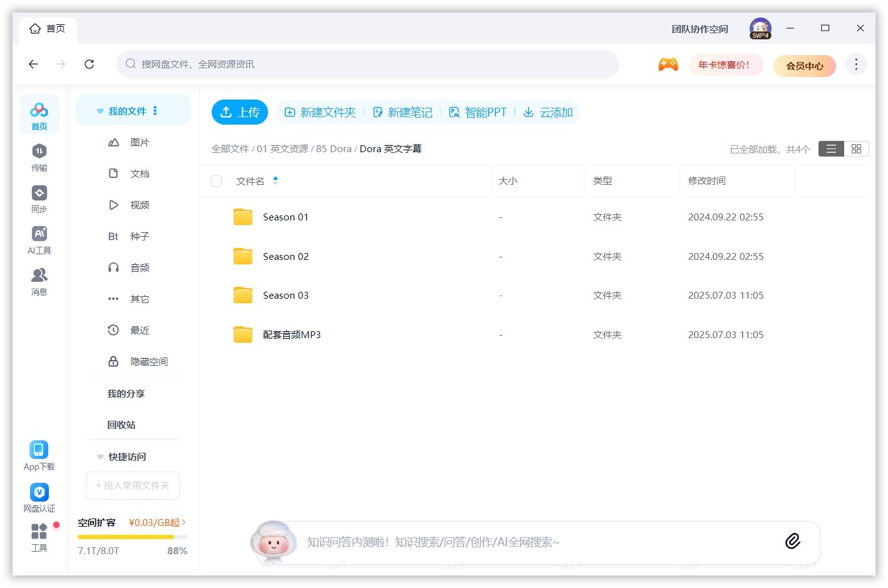888x588 pixels.
Task: Open 会员中心
Action: [x=804, y=66]
